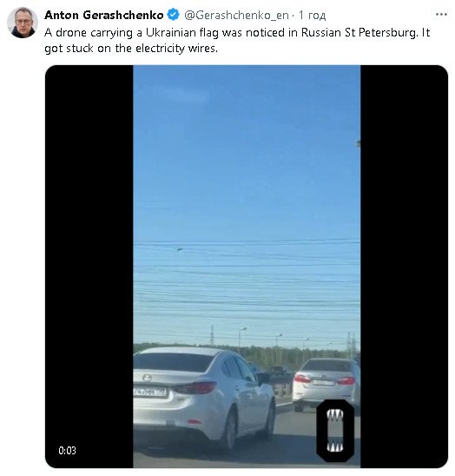
Task: Play the embedded video of the drone
Action: click(x=247, y=267)
